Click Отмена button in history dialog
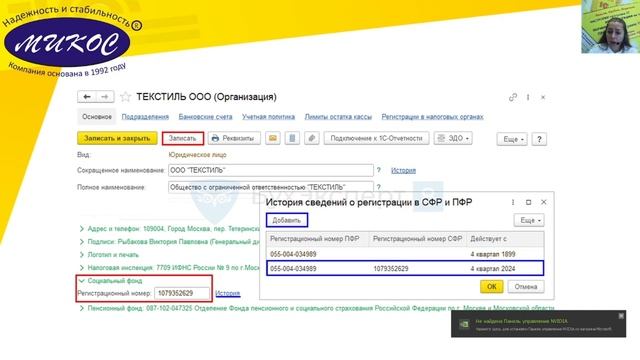The width and height of the screenshot is (640, 360). [526, 287]
